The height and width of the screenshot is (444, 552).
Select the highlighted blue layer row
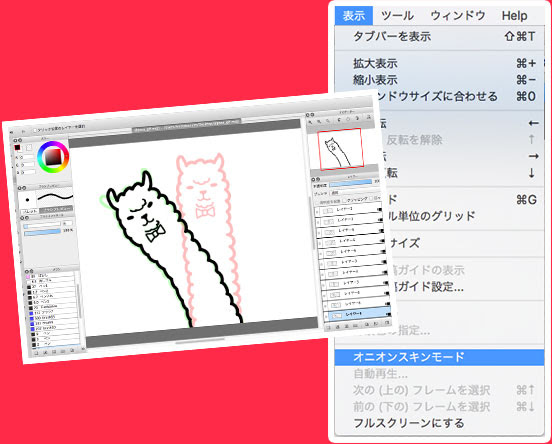[x=358, y=314]
